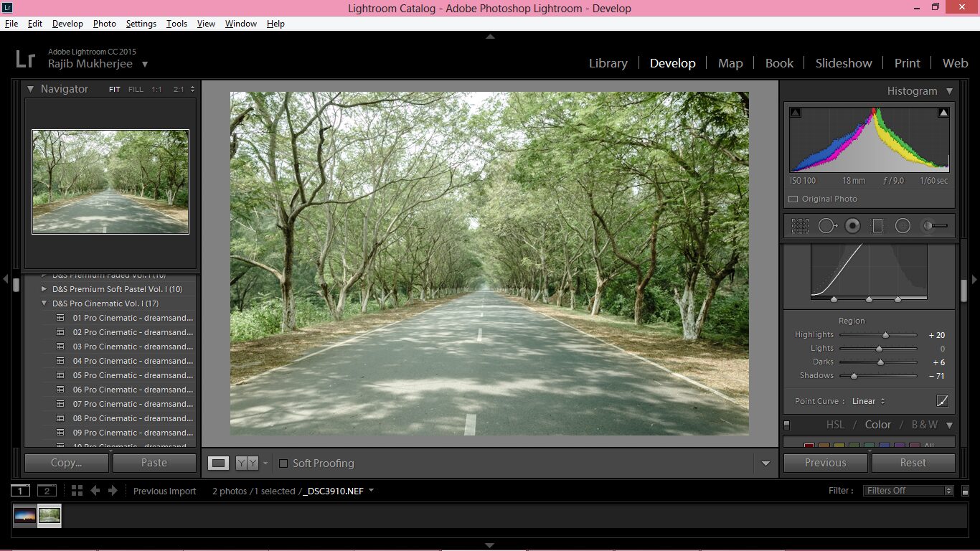Switch to Loupe view in the toolbar

[x=219, y=463]
